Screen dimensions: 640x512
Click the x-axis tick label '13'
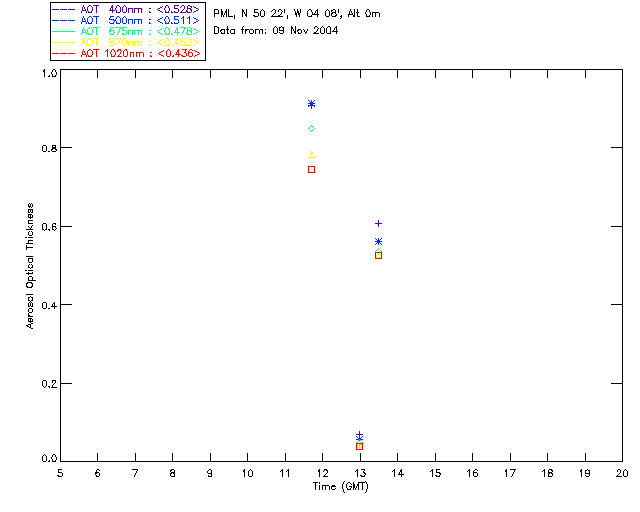pyautogui.click(x=360, y=473)
